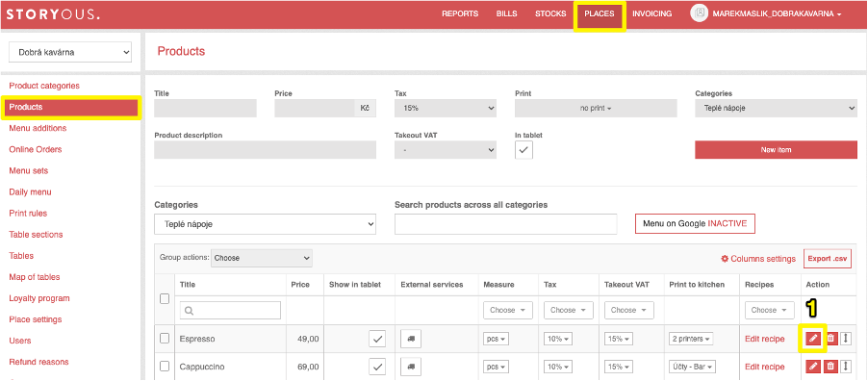The image size is (868, 381).
Task: Reorder Espresso with the up-down arrow icon
Action: (845, 339)
